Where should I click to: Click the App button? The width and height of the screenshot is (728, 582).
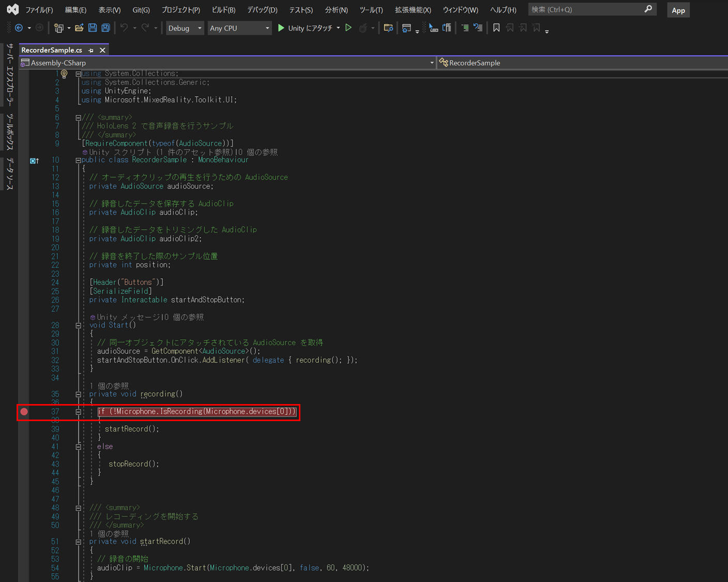tap(678, 10)
